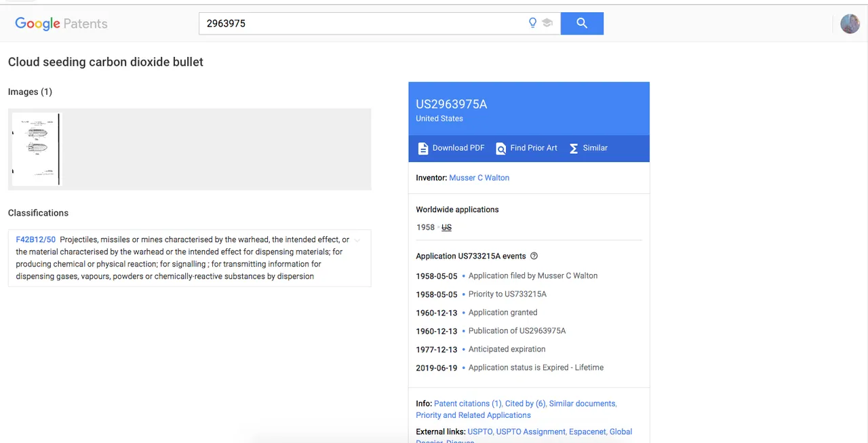Screen dimensions: 868x443
Task: Click Find Prior Art button
Action: (x=526, y=148)
